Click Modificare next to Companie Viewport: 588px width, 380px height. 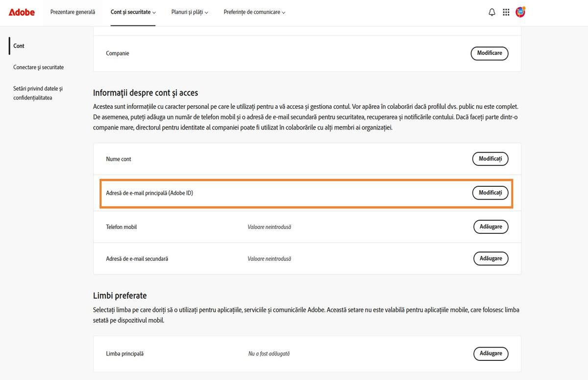pyautogui.click(x=489, y=53)
